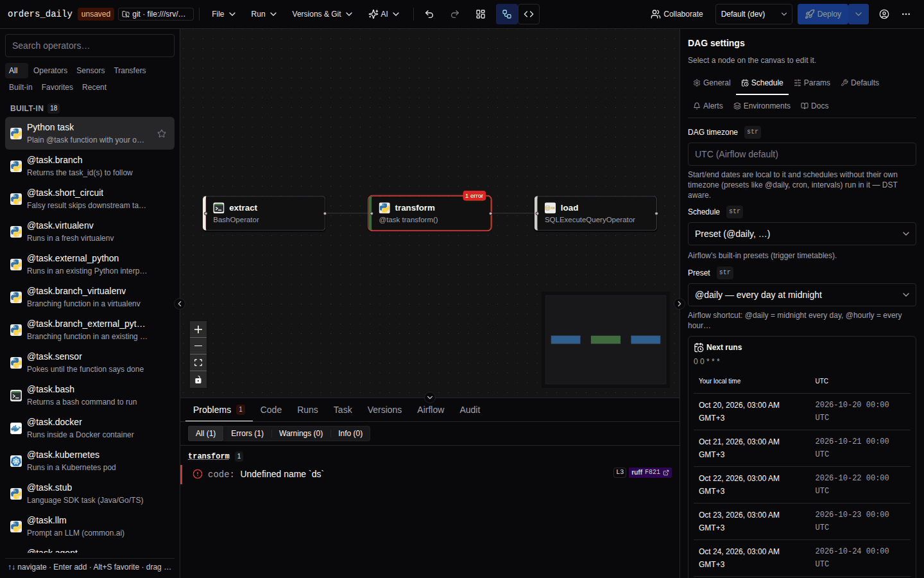Screen dimensions: 924x578
Task: Open the user account icon
Action: point(884,14)
